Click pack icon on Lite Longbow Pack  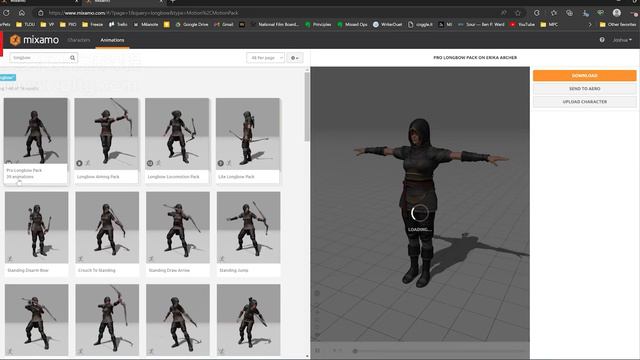pyautogui.click(x=220, y=163)
